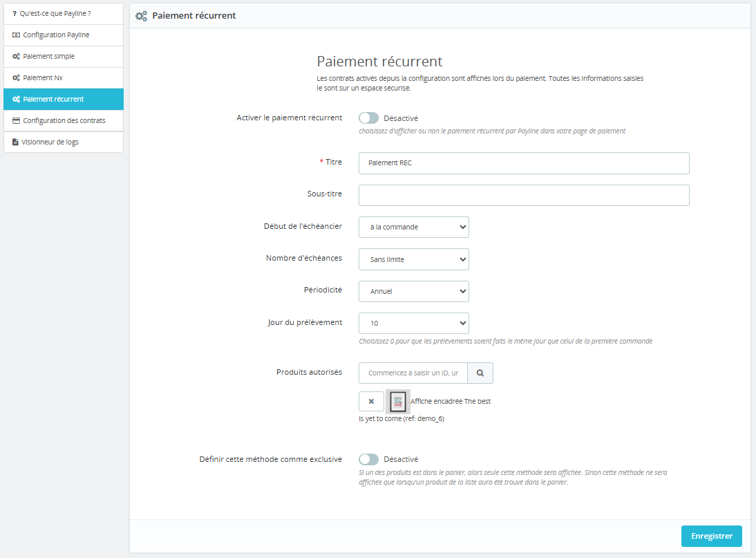
Task: Toggle Définir cette méthode comme exclusive
Action: pyautogui.click(x=369, y=459)
